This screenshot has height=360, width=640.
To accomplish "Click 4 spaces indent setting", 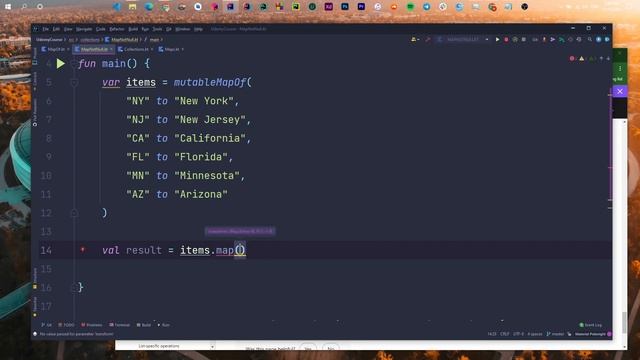I will [x=535, y=334].
